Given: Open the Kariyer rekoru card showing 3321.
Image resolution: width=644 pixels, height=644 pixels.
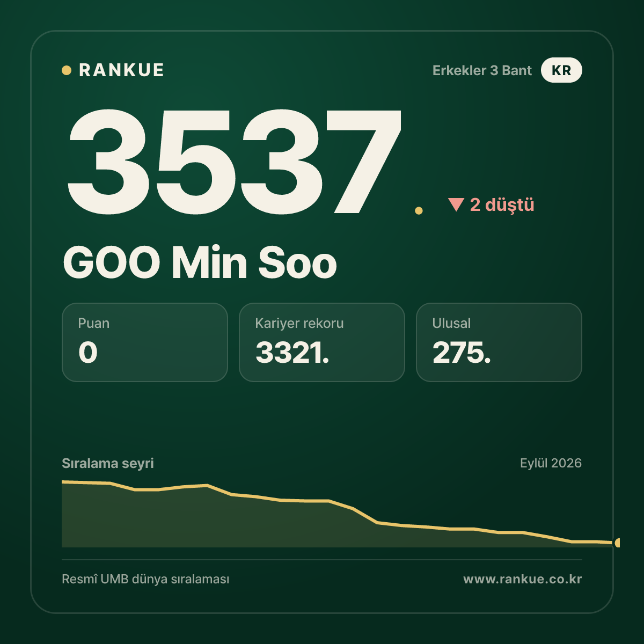Looking at the screenshot, I should [x=322, y=342].
